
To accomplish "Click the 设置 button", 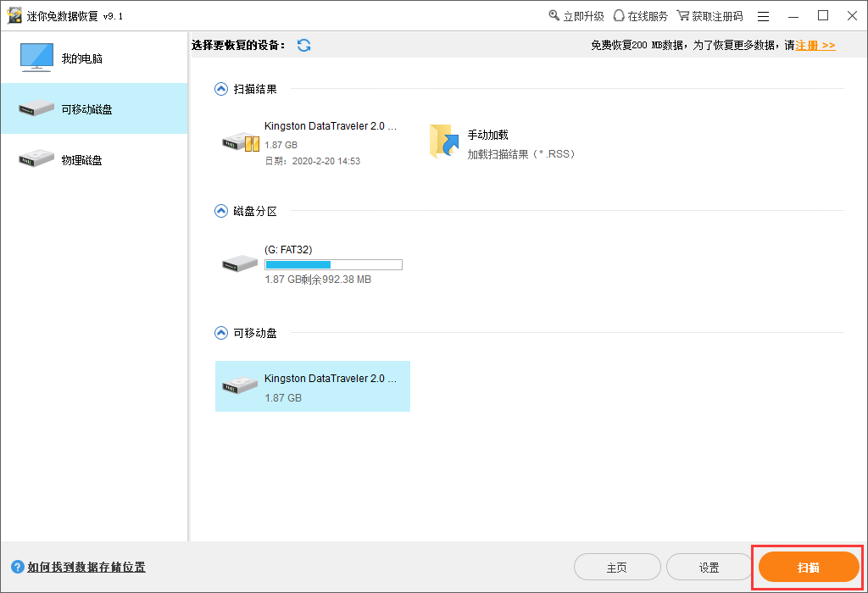I will 709,567.
